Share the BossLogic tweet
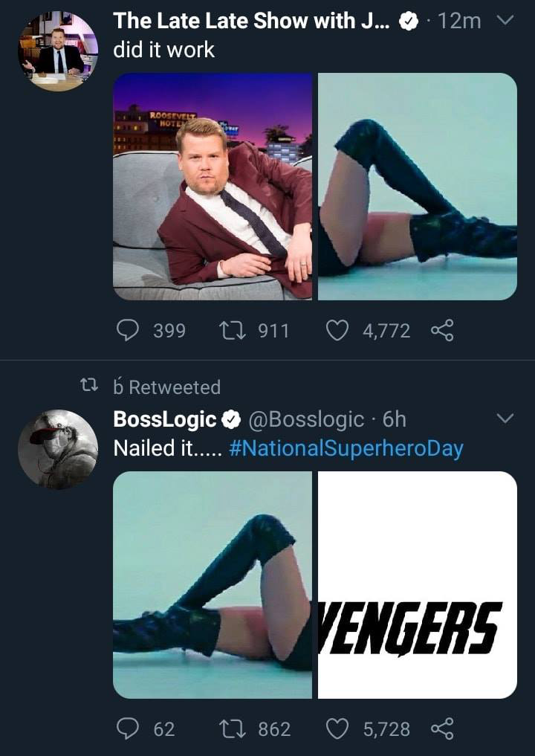The image size is (535, 756). 442,729
